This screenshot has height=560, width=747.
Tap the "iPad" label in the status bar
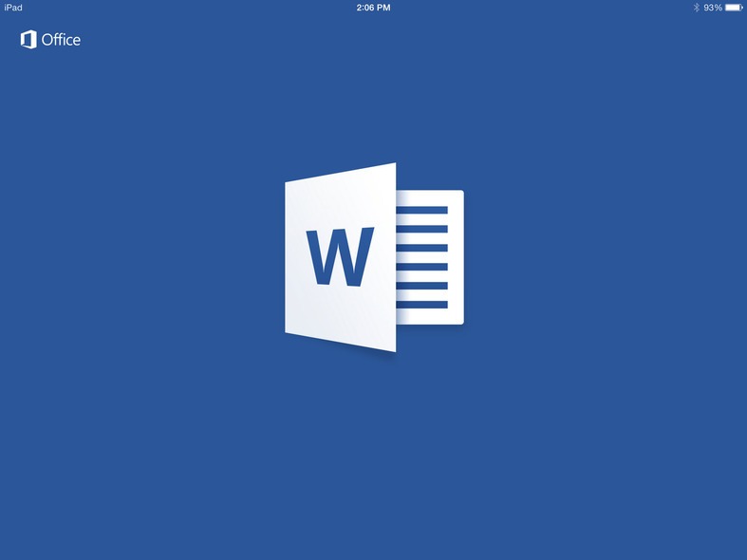(x=13, y=8)
